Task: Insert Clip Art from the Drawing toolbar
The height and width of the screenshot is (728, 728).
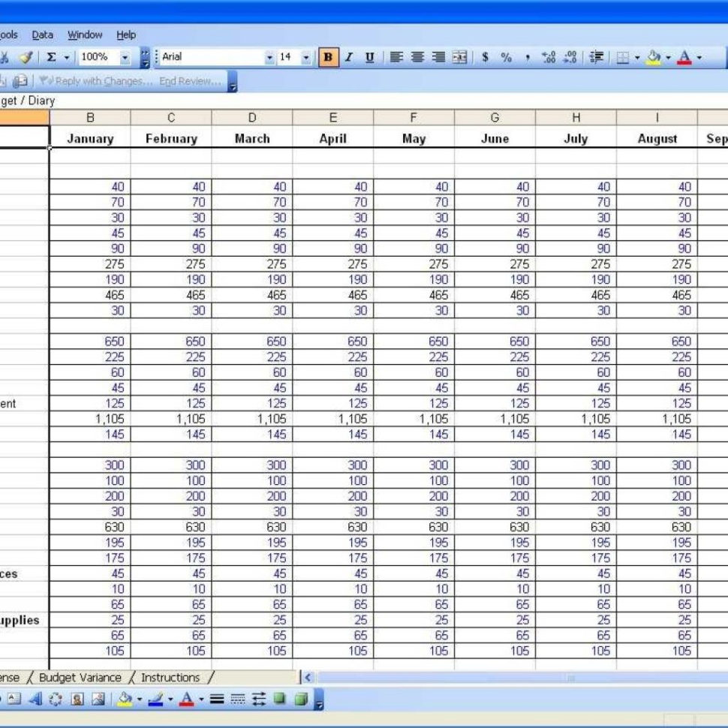Action: pyautogui.click(x=78, y=699)
